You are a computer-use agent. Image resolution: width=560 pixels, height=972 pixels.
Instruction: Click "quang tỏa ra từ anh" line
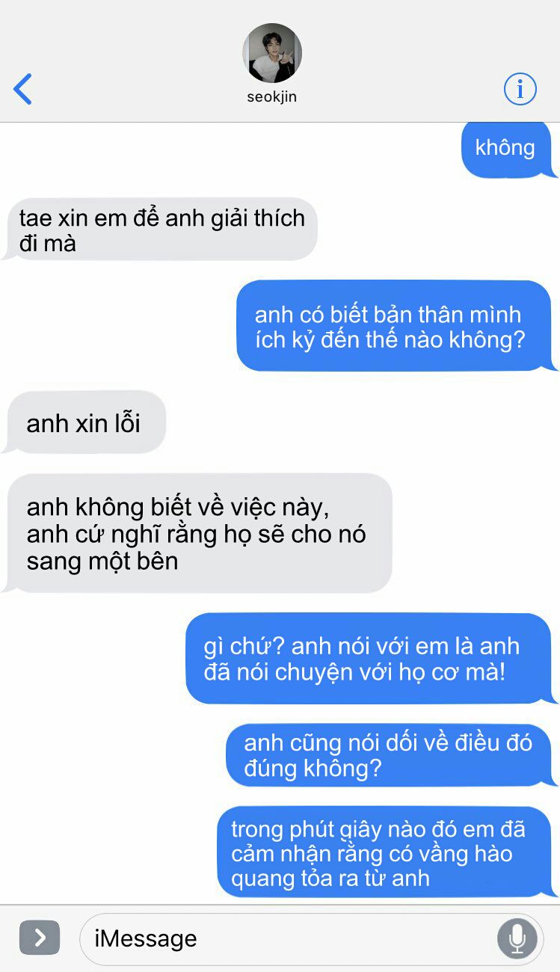click(330, 877)
